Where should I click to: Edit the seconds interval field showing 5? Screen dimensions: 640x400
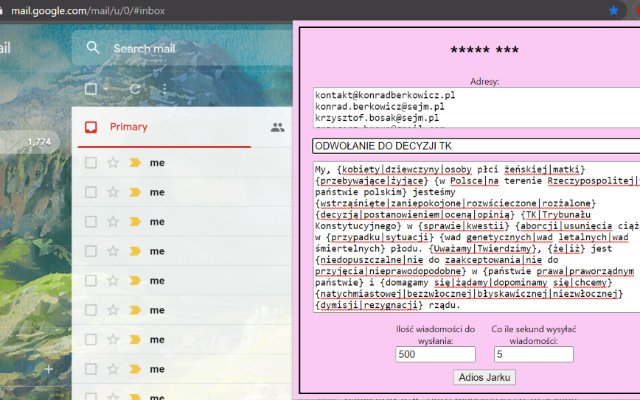point(533,354)
